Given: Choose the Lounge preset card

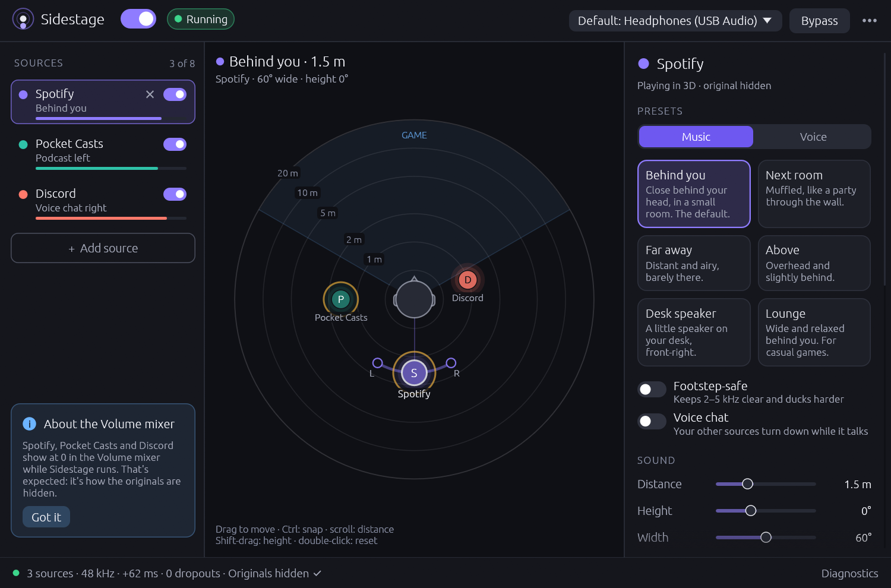Looking at the screenshot, I should point(814,332).
